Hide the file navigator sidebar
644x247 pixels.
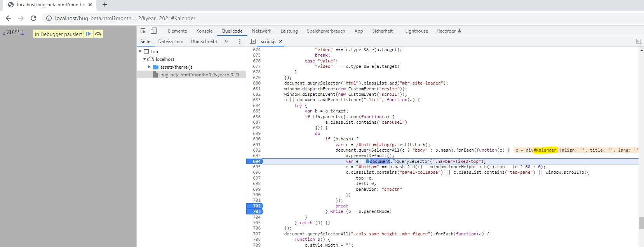coord(252,41)
